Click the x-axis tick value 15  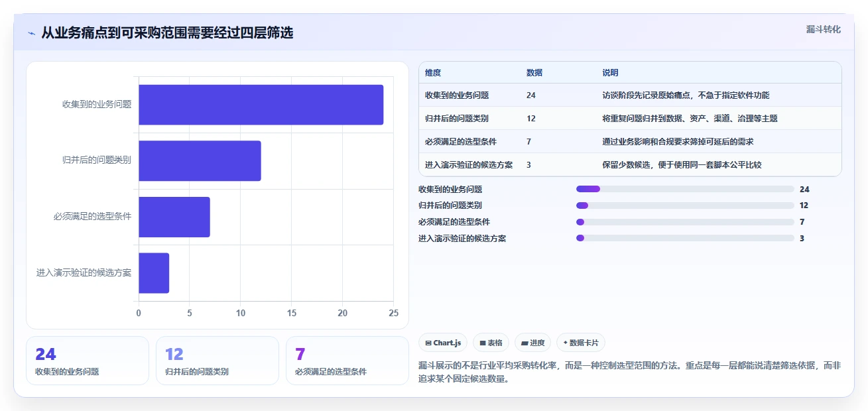pos(292,313)
